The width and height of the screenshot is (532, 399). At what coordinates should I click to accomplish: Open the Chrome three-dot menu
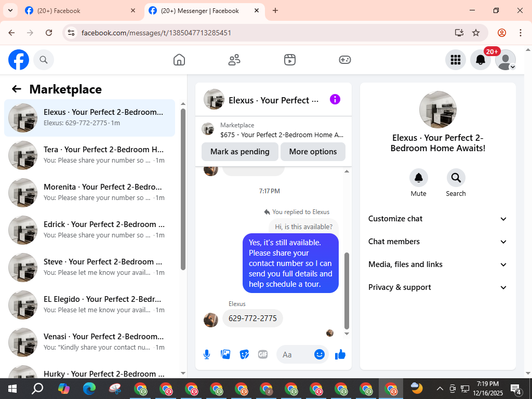click(x=521, y=33)
